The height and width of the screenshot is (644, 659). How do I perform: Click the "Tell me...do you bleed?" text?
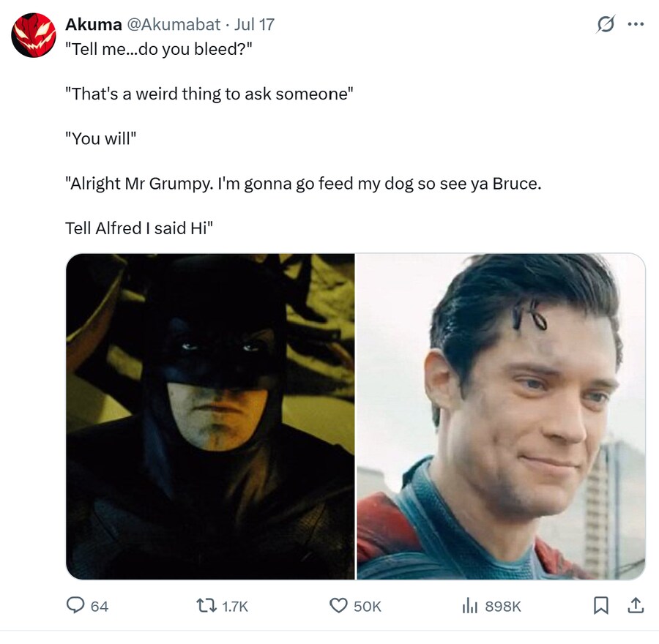[159, 49]
